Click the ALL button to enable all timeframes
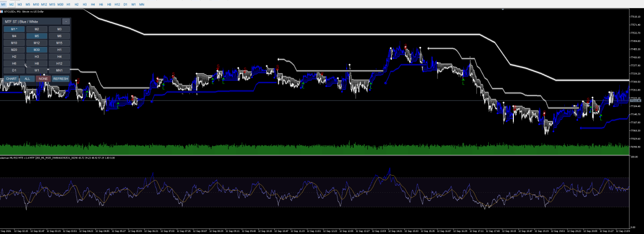644x234 pixels. (27, 79)
